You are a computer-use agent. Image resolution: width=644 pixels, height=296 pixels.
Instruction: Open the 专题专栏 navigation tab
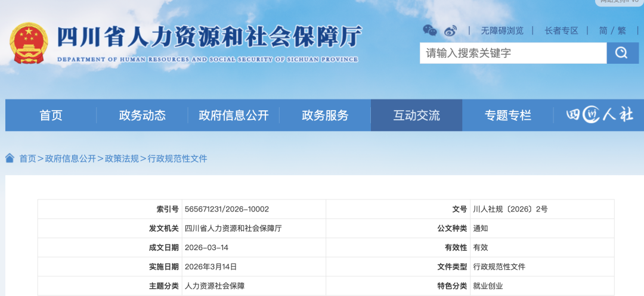click(507, 115)
